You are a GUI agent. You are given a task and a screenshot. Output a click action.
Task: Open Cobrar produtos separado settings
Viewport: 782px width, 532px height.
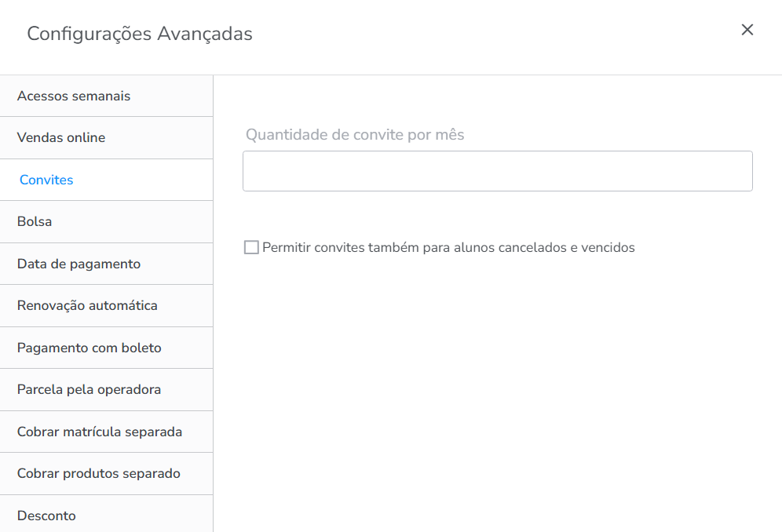99,473
